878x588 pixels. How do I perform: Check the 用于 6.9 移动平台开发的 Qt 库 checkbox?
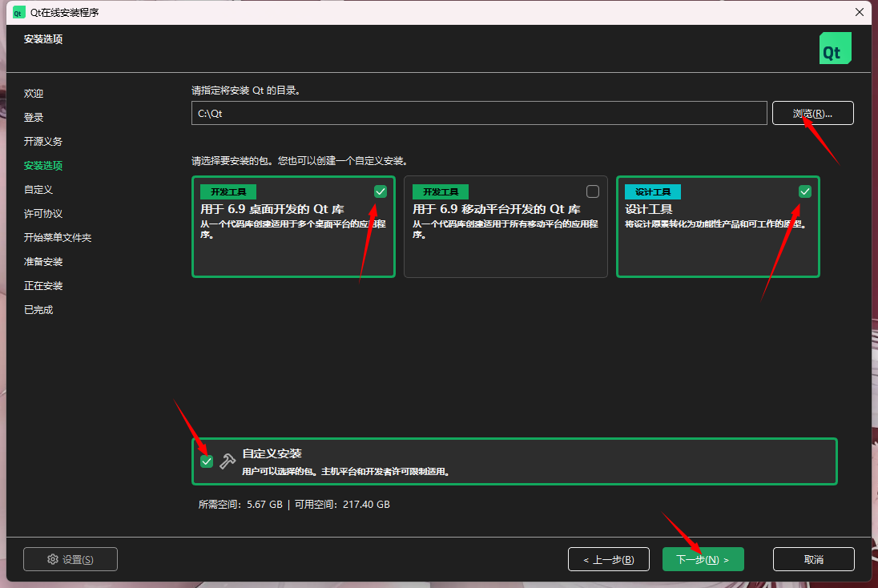[x=593, y=191]
